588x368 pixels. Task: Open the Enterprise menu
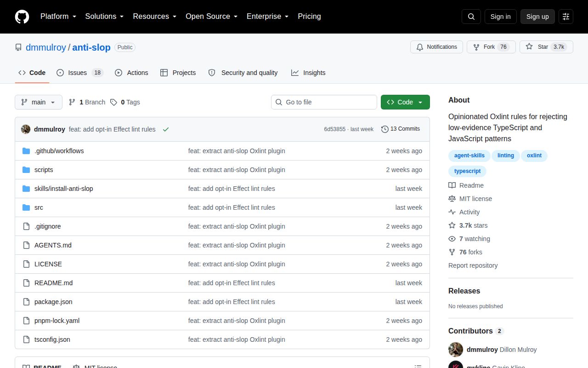coord(268,17)
